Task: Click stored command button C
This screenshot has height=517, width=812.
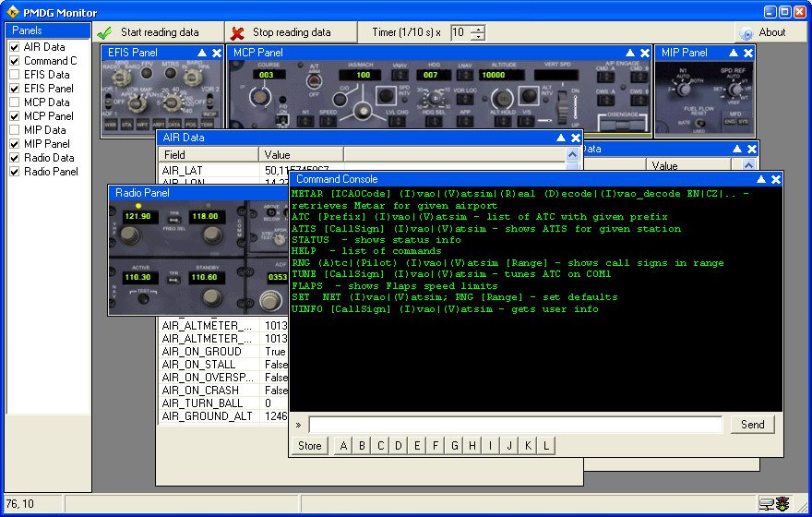Action: (x=380, y=446)
